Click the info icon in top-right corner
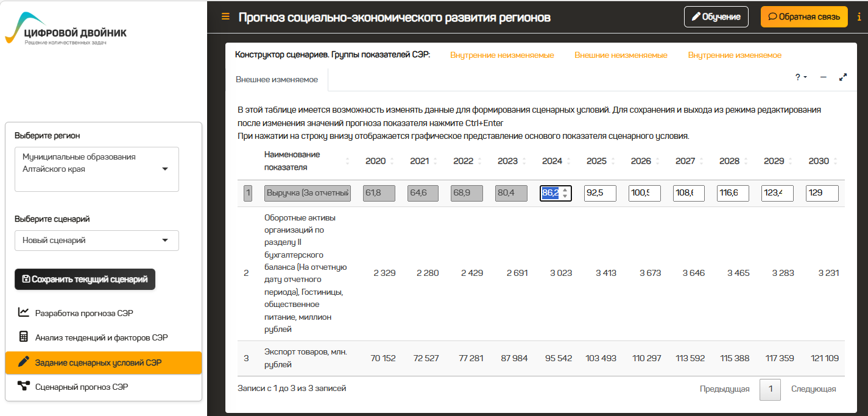The image size is (868, 416). coord(859,17)
